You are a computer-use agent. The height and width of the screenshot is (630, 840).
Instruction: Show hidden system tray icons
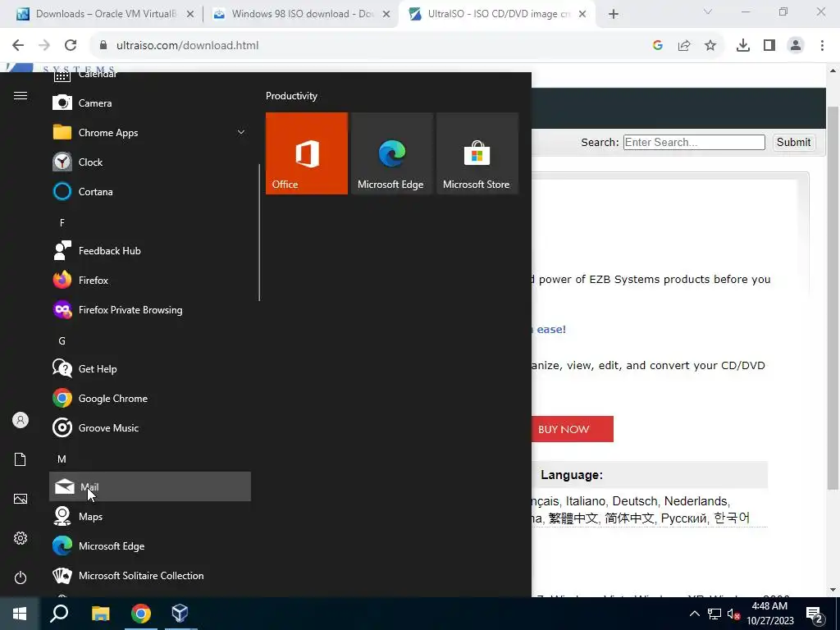click(x=694, y=614)
